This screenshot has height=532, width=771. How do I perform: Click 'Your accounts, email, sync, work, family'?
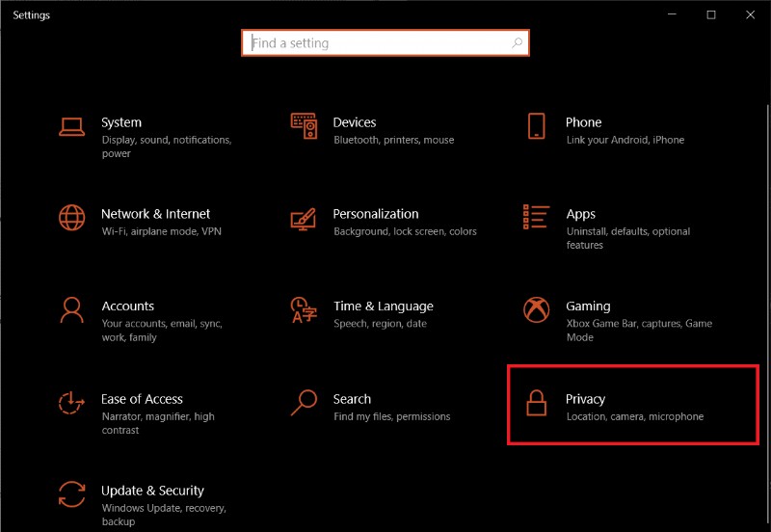pos(162,331)
